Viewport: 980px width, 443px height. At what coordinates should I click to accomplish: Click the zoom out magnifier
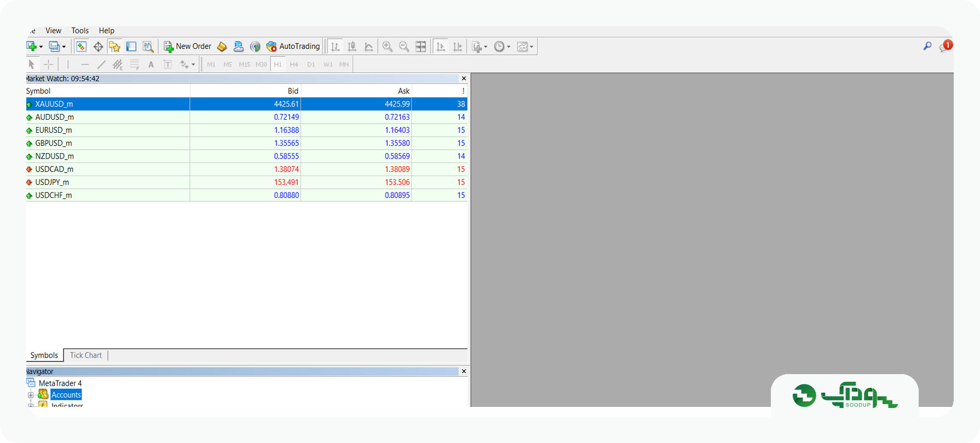(404, 47)
